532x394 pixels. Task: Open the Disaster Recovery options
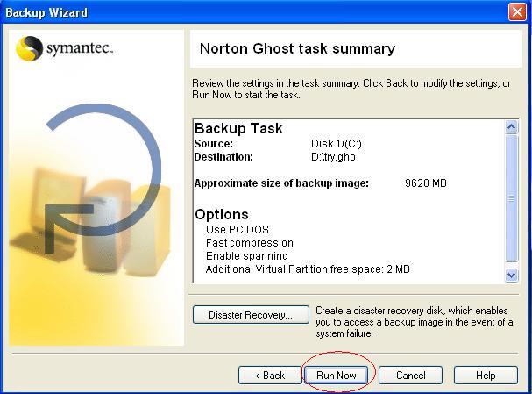point(251,315)
